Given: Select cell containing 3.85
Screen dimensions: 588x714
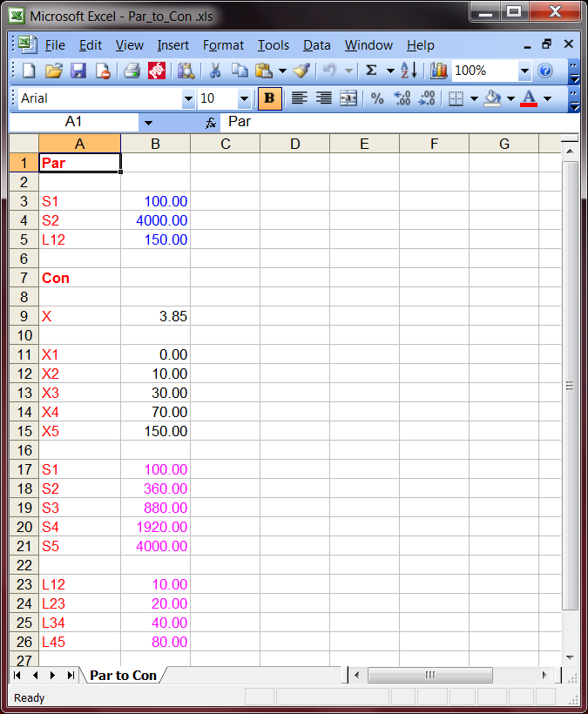Looking at the screenshot, I should 156,316.
